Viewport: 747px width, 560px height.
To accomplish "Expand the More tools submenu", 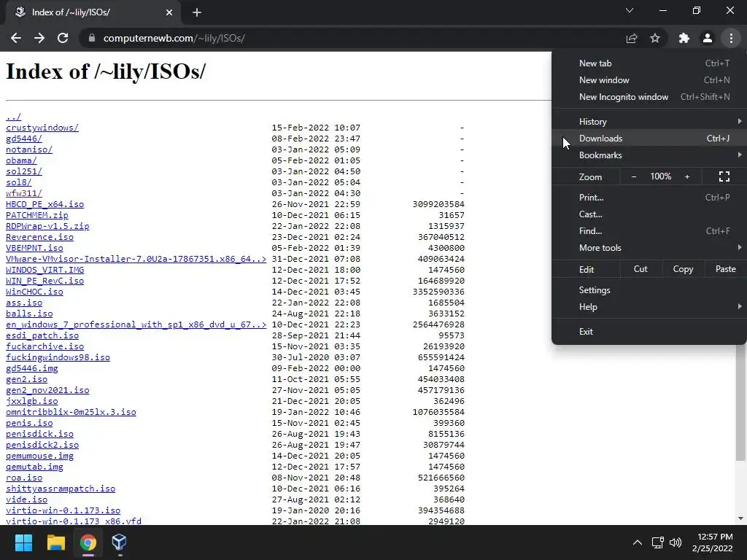I will [649, 248].
